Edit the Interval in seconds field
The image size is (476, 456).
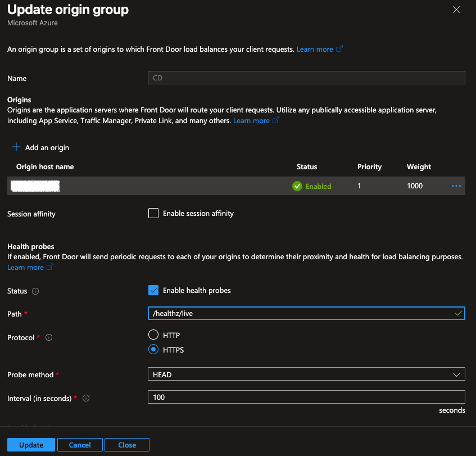(x=306, y=397)
